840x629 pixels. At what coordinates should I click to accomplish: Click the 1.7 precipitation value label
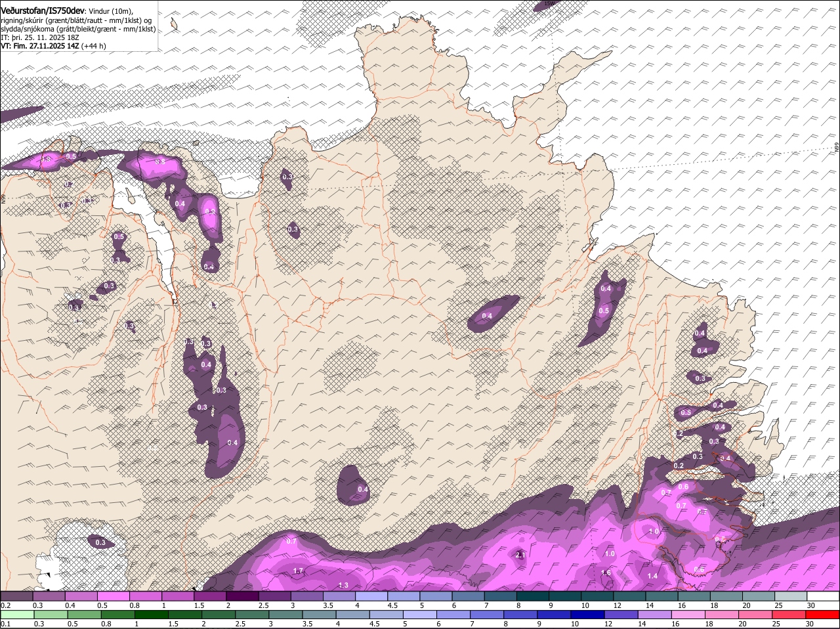(x=298, y=571)
